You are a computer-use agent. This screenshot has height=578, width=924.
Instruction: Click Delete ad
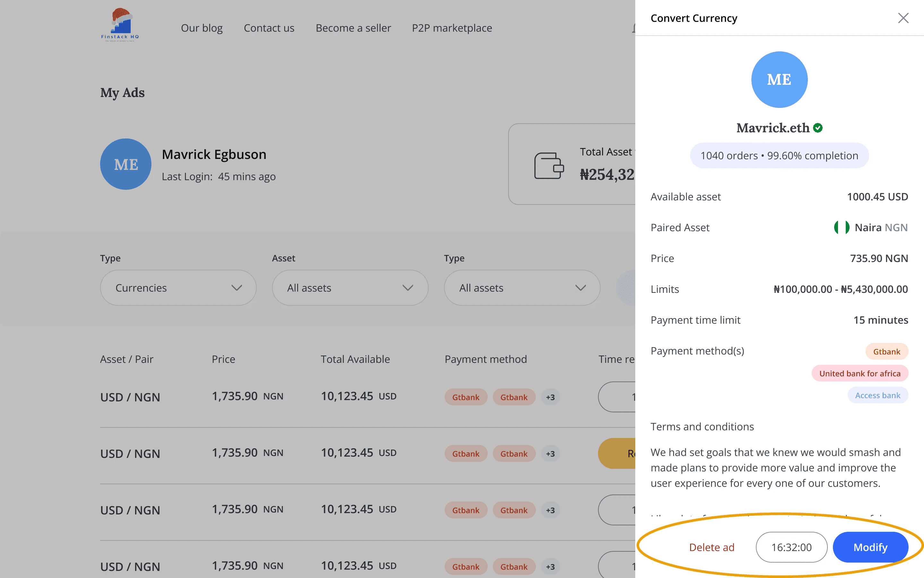coord(712,547)
